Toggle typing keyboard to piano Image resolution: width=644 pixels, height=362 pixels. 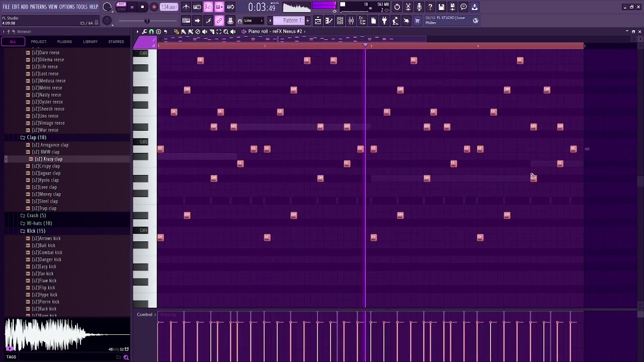click(186, 21)
